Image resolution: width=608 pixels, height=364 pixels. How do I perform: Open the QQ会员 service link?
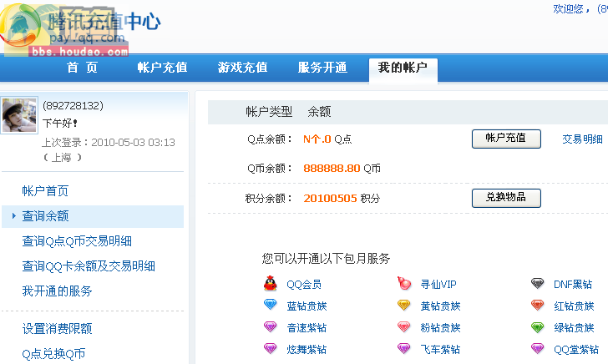click(304, 285)
